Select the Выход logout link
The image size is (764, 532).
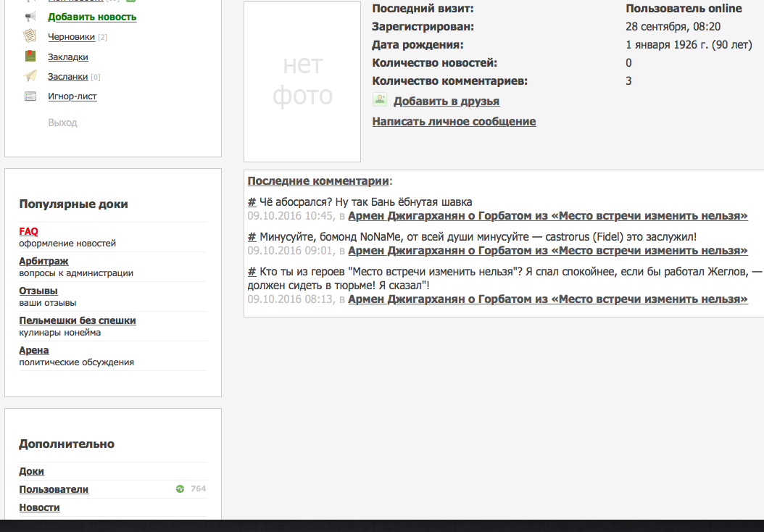pyautogui.click(x=62, y=122)
